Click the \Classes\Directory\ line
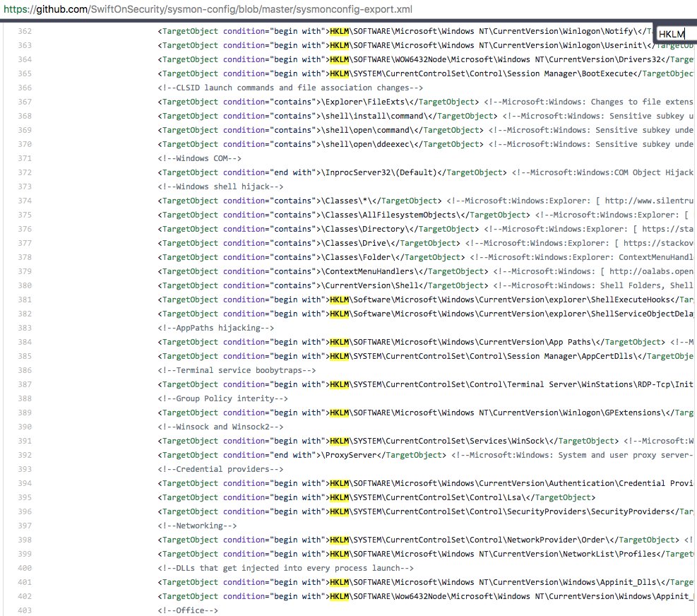 click(x=426, y=229)
